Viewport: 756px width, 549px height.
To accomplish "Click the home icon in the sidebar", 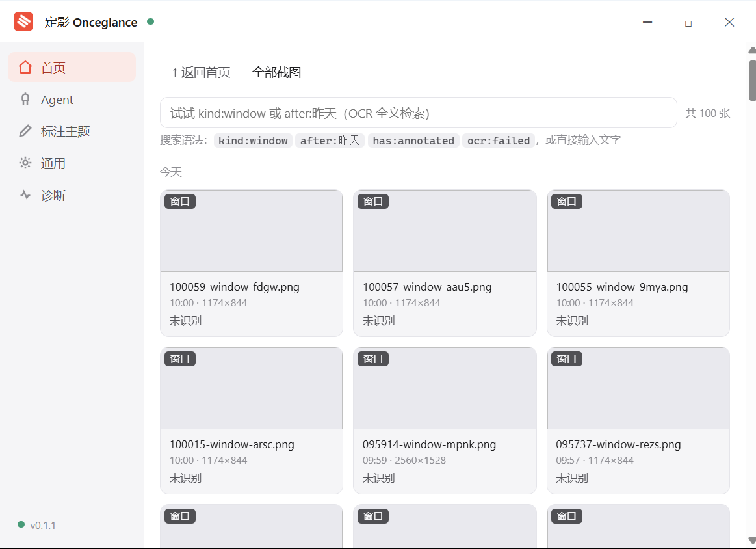I will (x=25, y=68).
